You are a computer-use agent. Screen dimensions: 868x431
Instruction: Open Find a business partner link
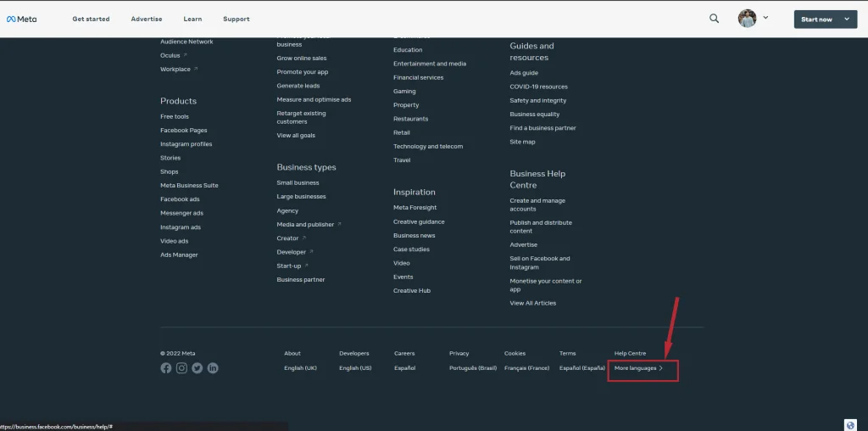pos(543,128)
